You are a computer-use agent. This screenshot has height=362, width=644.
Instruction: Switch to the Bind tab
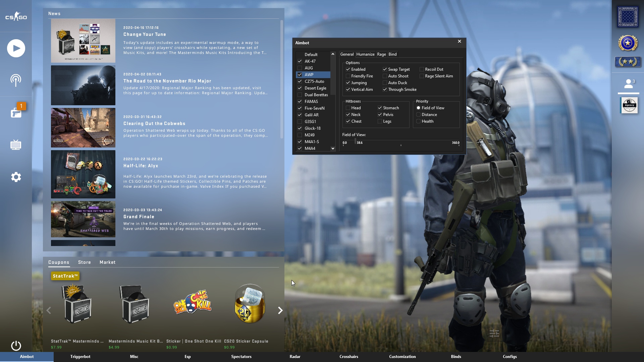tap(392, 54)
